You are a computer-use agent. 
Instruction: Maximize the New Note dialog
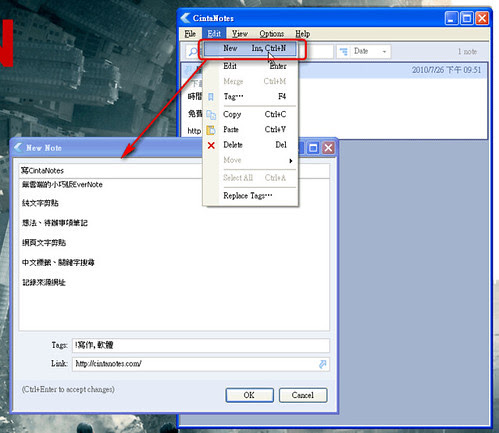click(313, 148)
